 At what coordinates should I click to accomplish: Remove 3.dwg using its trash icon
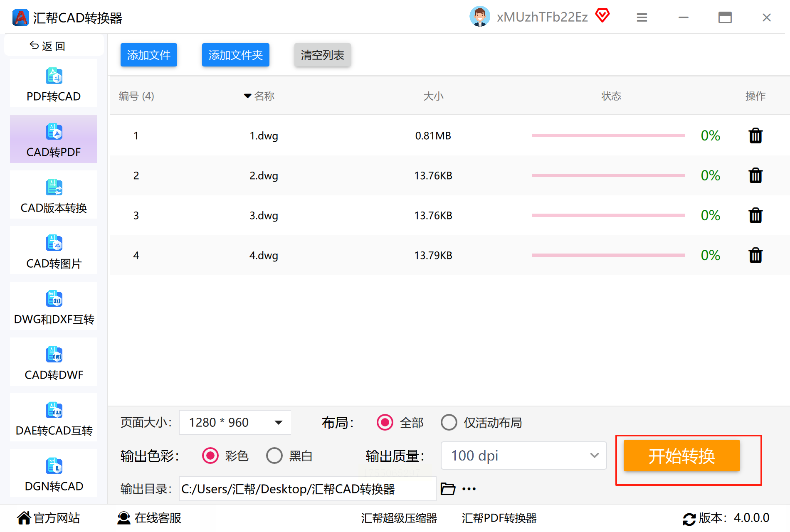coord(755,215)
